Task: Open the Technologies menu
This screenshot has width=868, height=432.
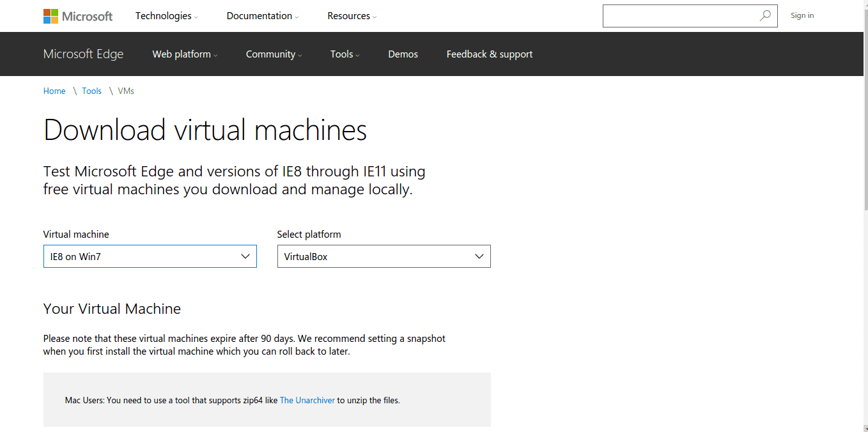Action: [x=166, y=16]
